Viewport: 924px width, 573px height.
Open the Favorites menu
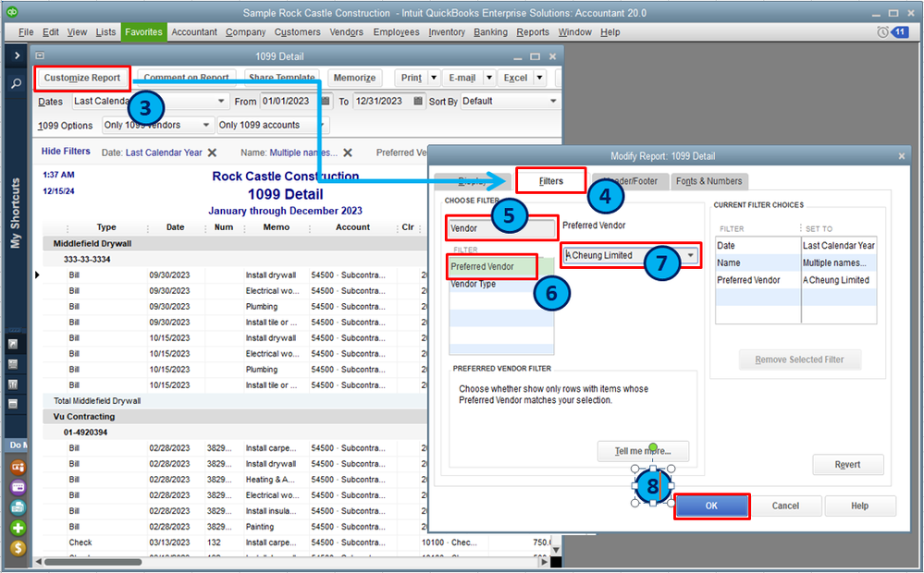[143, 32]
